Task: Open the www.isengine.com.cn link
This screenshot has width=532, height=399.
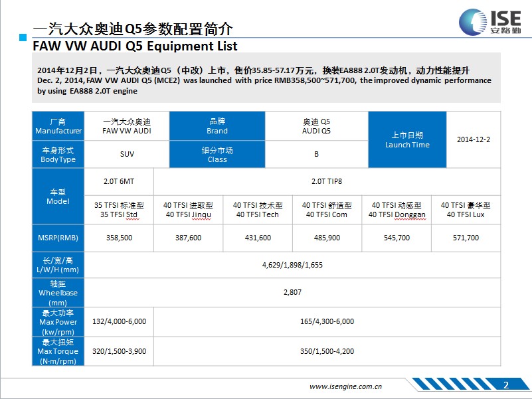Action: (x=345, y=386)
